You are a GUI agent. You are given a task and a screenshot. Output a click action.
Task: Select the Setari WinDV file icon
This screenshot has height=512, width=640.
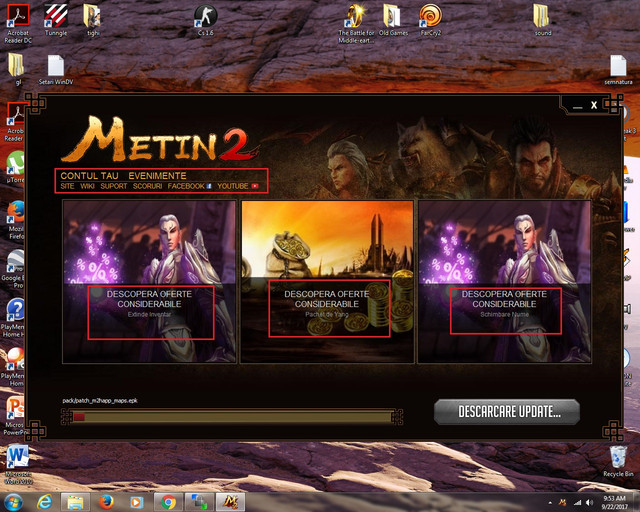pos(56,69)
